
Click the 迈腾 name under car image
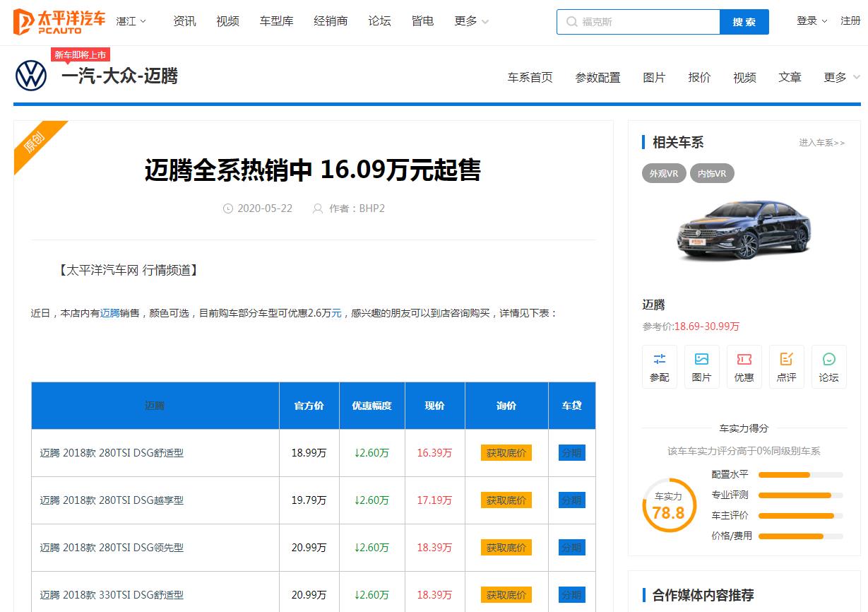tap(653, 305)
